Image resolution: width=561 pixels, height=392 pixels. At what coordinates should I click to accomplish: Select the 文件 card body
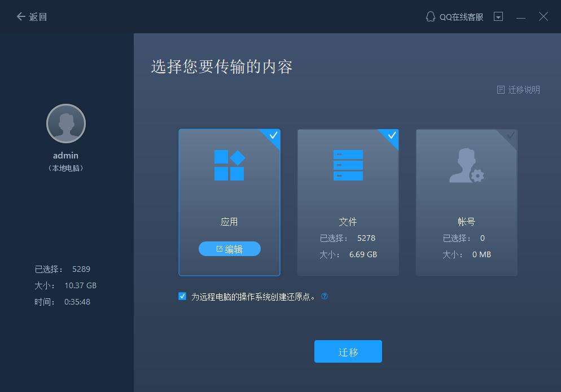pyautogui.click(x=348, y=203)
